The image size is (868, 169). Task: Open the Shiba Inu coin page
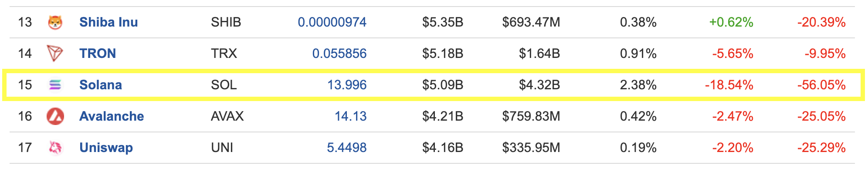[108, 22]
